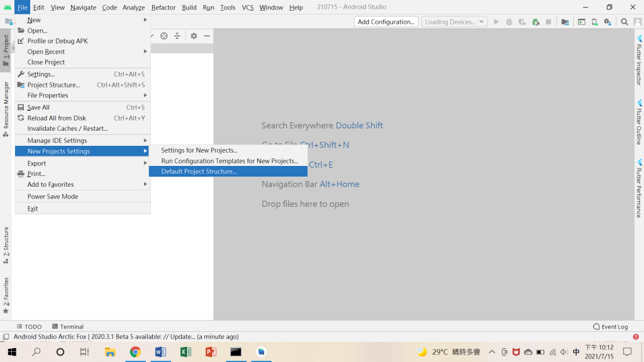Toggle Power Save Mode in File menu
Viewport: 644px width, 362px height.
point(82,197)
